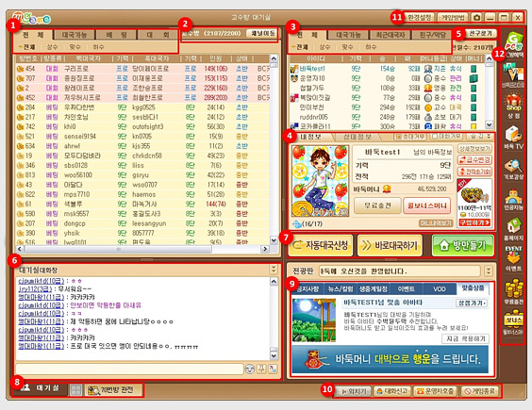
Task: Click the flag icon beside 복많이짓길
Action: point(293,98)
